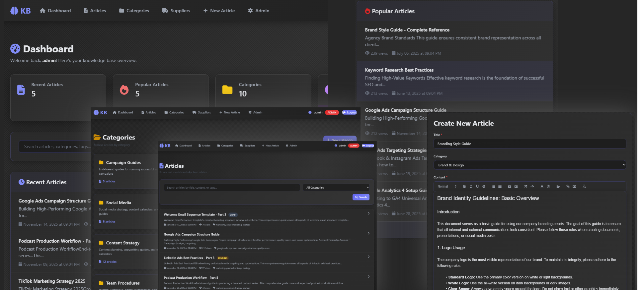Image resolution: width=644 pixels, height=290 pixels.
Task: Open Dashboard in the Articles window nav
Action: coord(184,145)
